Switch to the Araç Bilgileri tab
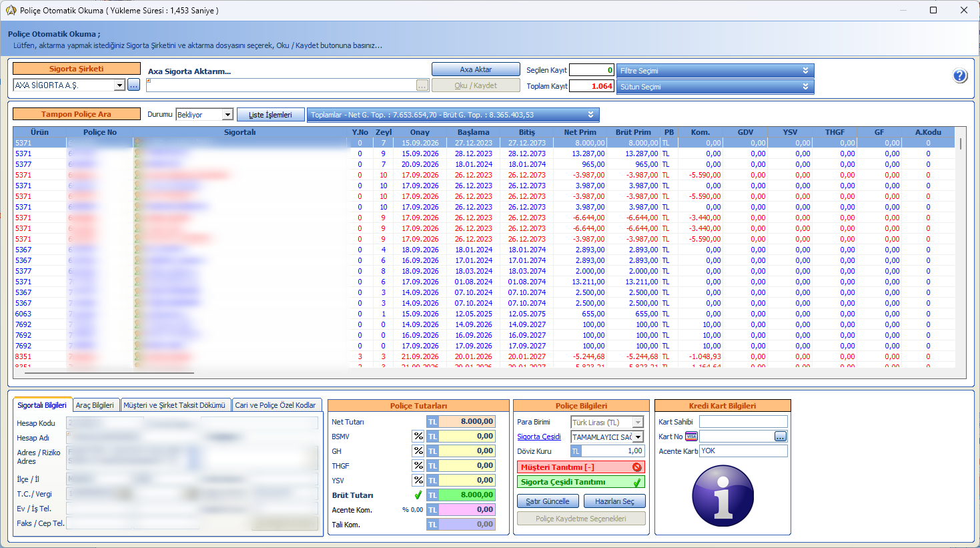This screenshot has width=980, height=548. coord(95,405)
